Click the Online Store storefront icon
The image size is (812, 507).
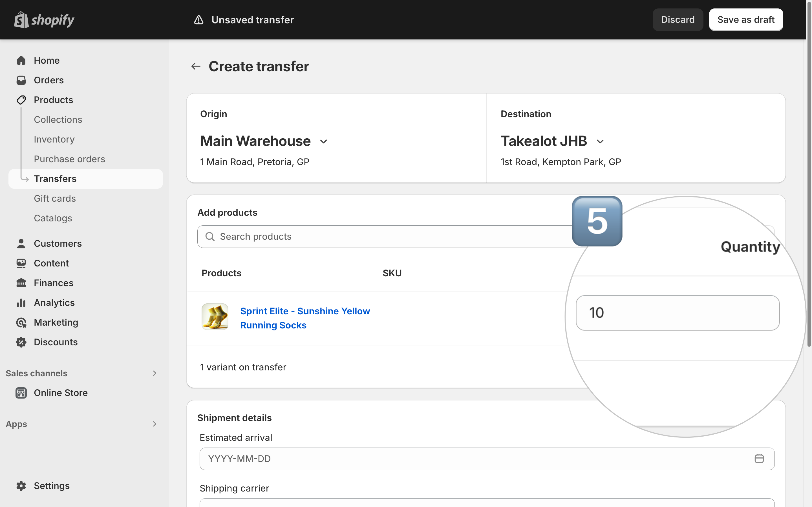(21, 393)
